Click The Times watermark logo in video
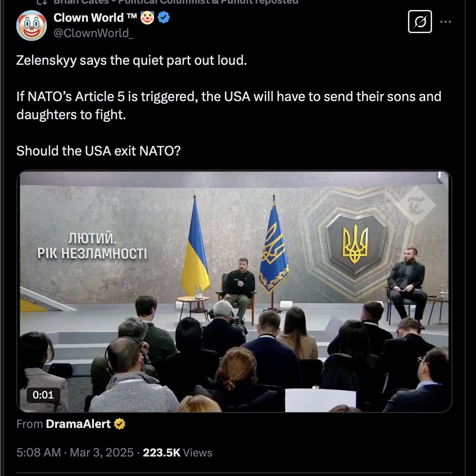Screen dimensions: 476x476 coord(416,205)
